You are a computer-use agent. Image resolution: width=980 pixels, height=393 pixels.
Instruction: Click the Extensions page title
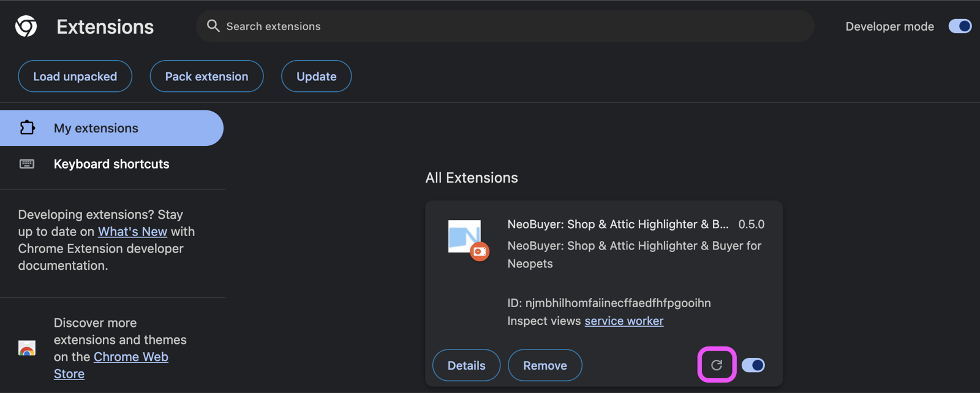(x=105, y=27)
